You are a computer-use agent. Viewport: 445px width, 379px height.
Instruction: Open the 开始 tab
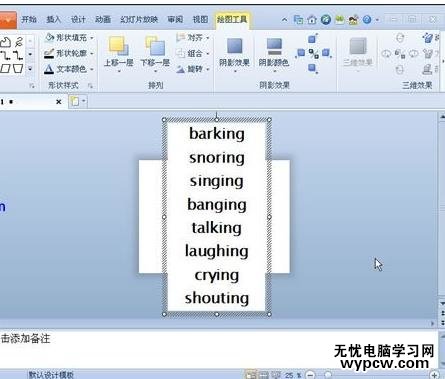[x=29, y=20]
